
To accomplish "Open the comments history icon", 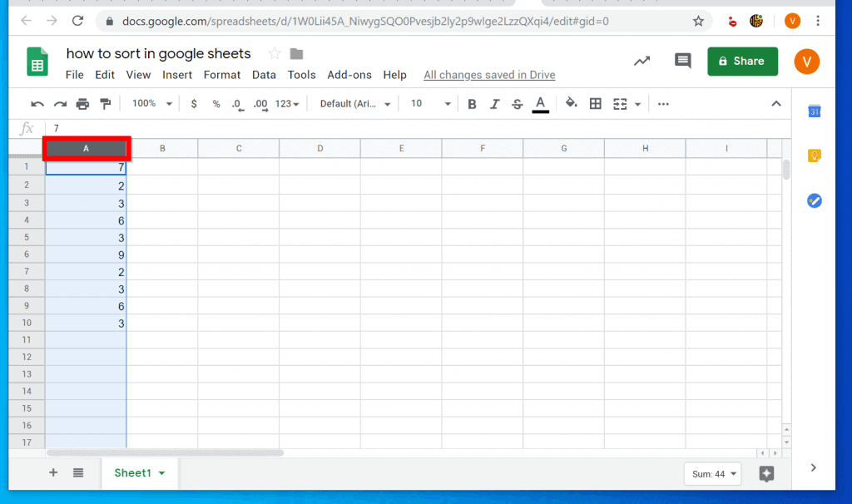I will point(682,61).
